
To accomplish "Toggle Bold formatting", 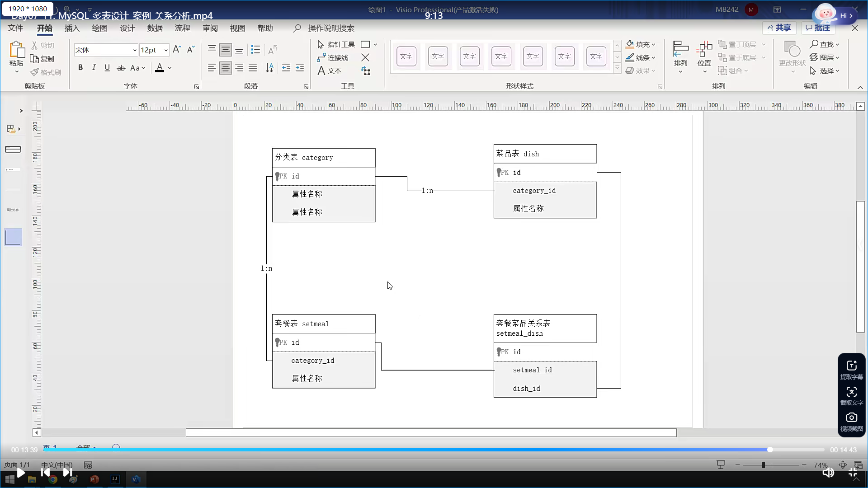I will (x=80, y=68).
